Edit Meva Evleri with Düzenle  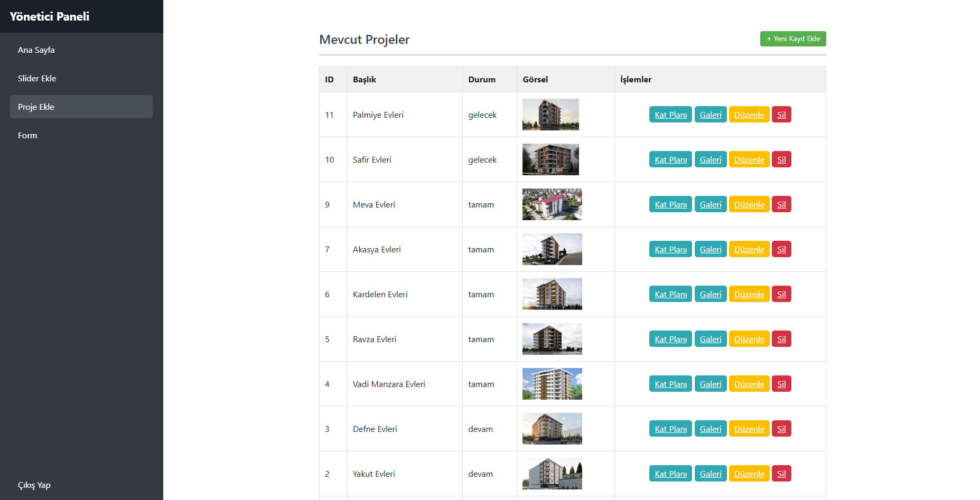coord(749,204)
